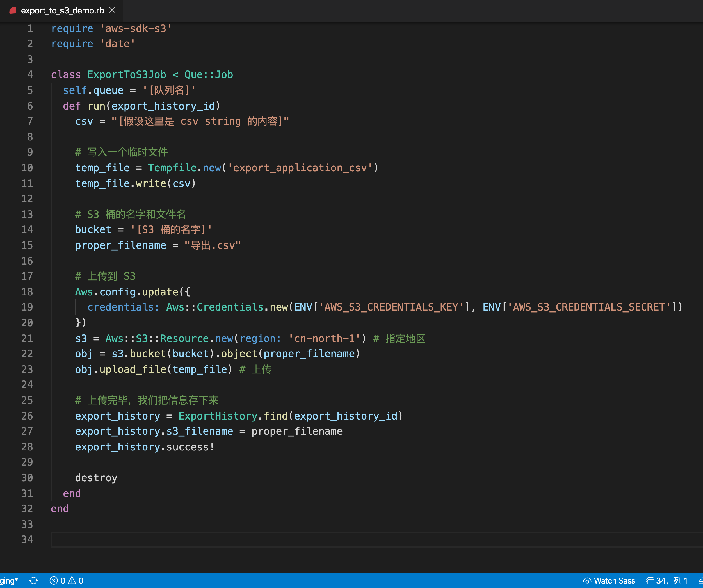Click the warnings triangle icon in status bar
703x588 pixels.
(x=72, y=581)
